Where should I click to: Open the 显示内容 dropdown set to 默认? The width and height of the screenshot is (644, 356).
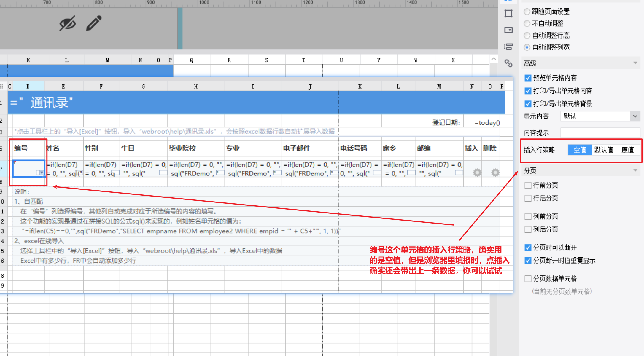coord(600,116)
